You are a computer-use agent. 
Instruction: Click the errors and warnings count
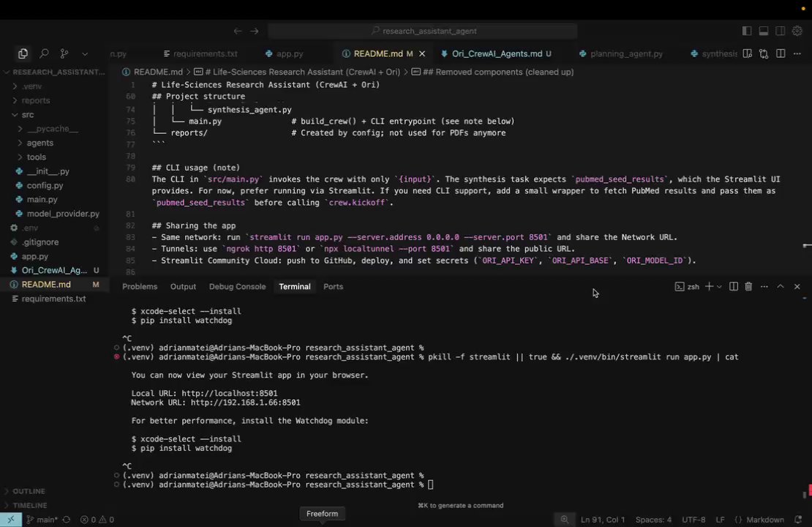point(97,520)
